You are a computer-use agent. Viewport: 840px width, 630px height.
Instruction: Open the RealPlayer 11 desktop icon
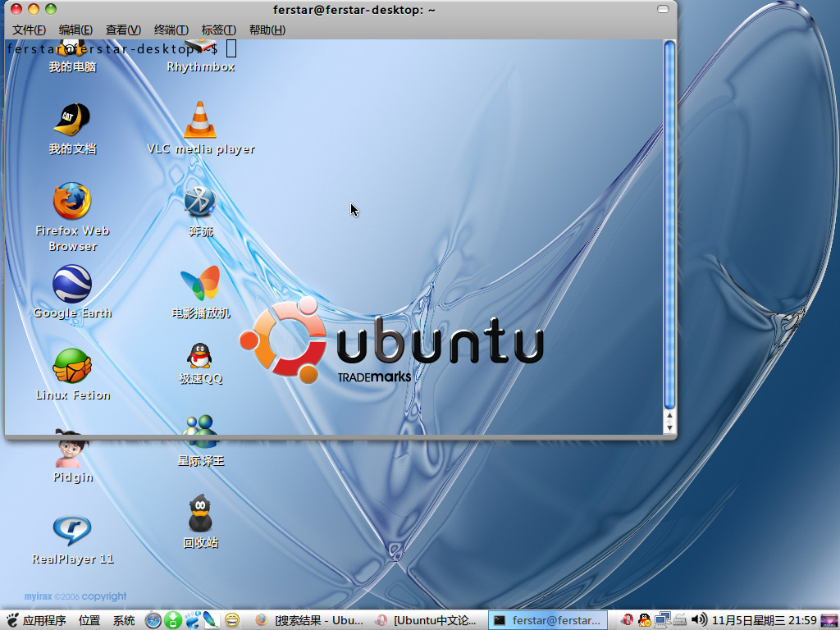click(x=72, y=530)
